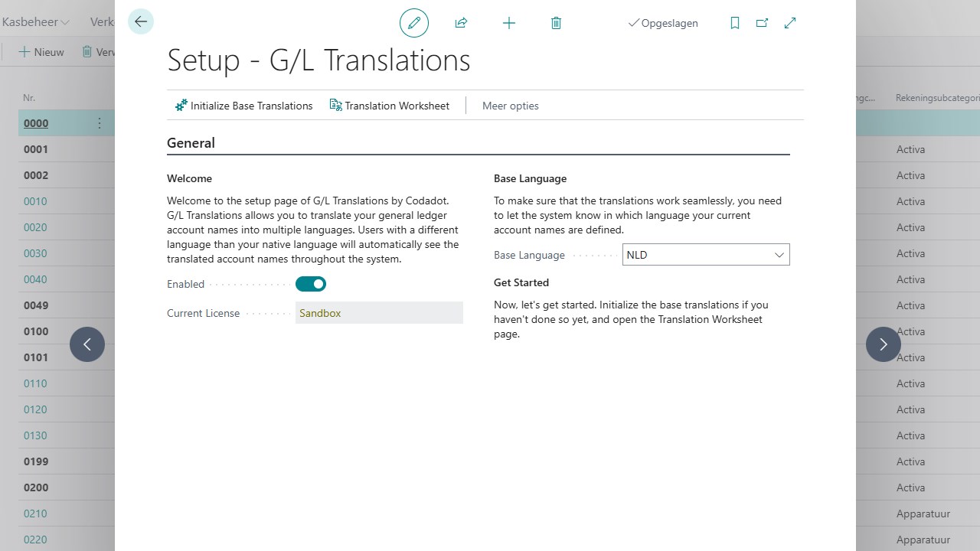Select account row 0199
This screenshot has width=980, height=551.
point(36,461)
